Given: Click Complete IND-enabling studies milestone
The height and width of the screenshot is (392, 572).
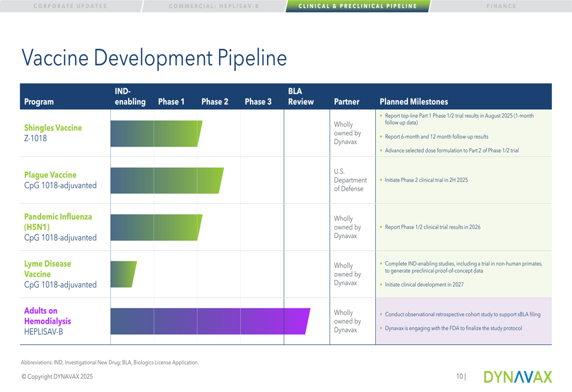Looking at the screenshot, I should [463, 267].
